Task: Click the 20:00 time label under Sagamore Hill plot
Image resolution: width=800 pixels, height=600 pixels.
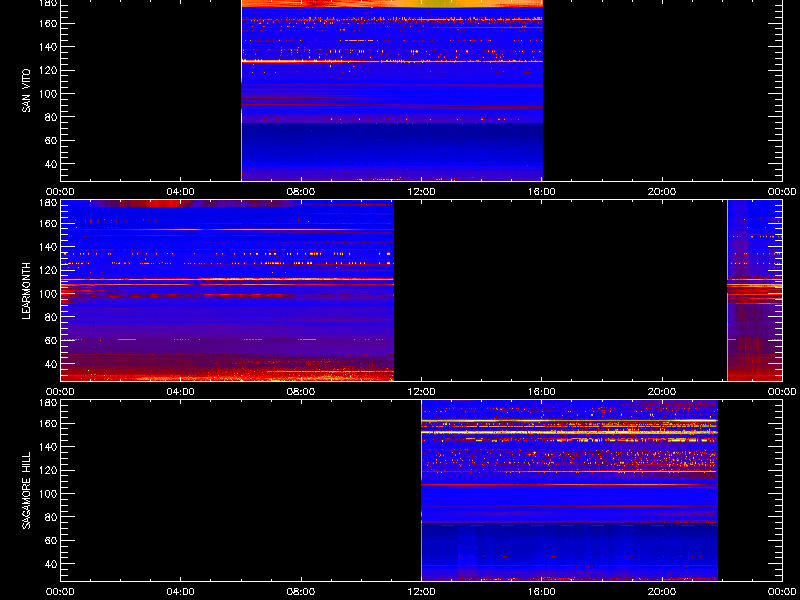Action: click(662, 592)
